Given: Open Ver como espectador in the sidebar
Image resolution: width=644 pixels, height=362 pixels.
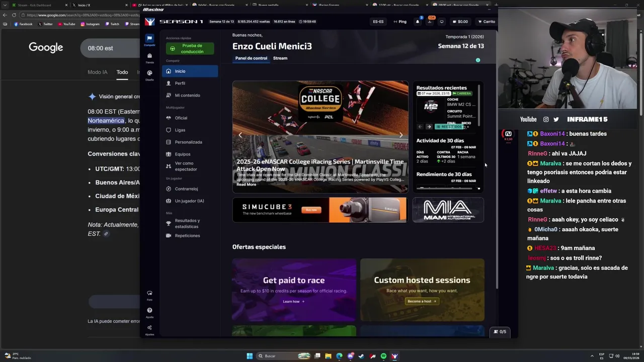Looking at the screenshot, I should (190, 166).
